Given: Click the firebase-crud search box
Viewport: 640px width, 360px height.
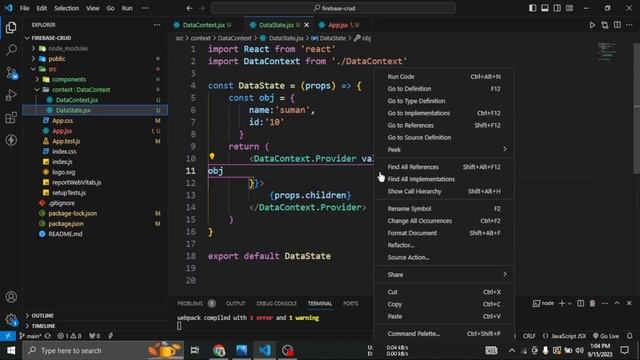Looking at the screenshot, I should 333,8.
